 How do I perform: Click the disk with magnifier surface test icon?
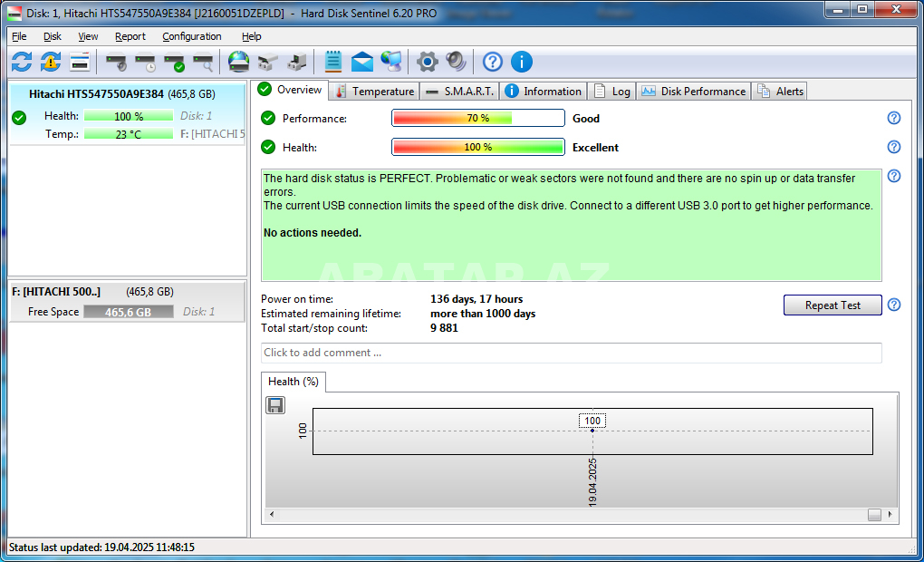tap(203, 62)
